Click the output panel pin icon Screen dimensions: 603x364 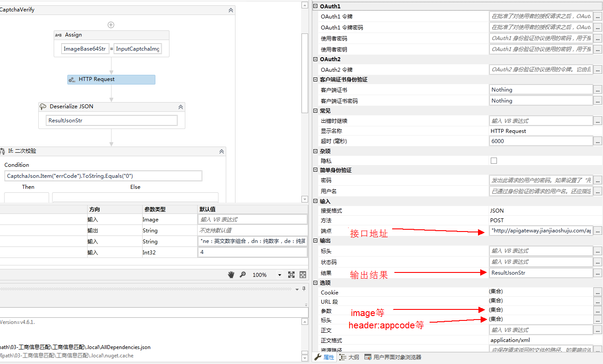pyautogui.click(x=304, y=289)
